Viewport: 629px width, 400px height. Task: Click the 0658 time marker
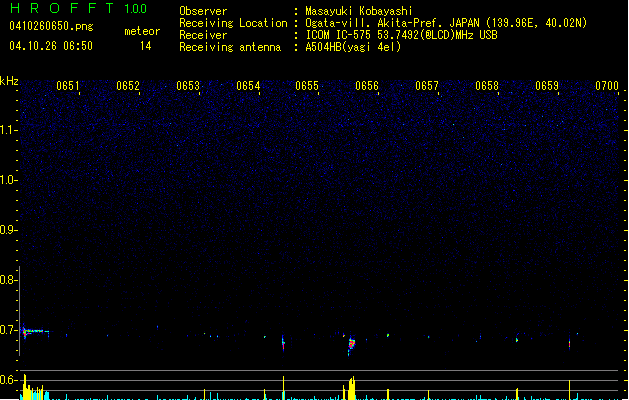(487, 86)
